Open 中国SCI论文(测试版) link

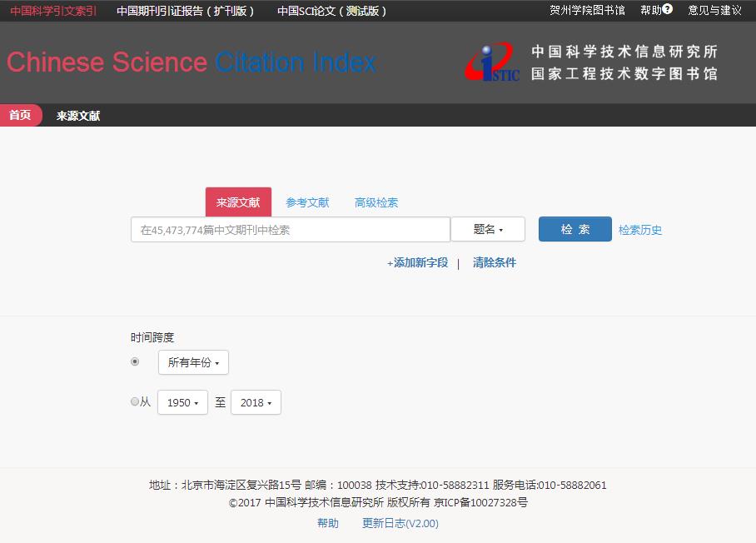point(332,11)
